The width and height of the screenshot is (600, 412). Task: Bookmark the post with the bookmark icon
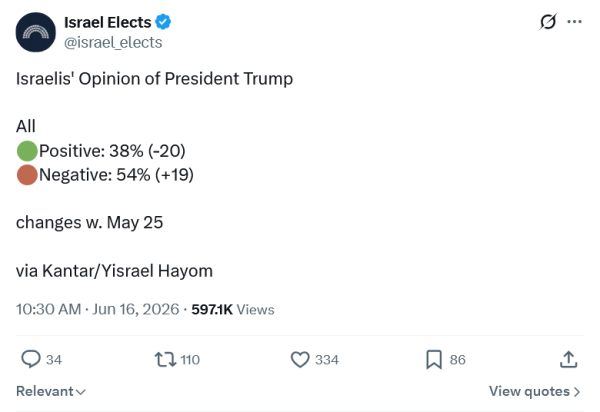pyautogui.click(x=434, y=360)
